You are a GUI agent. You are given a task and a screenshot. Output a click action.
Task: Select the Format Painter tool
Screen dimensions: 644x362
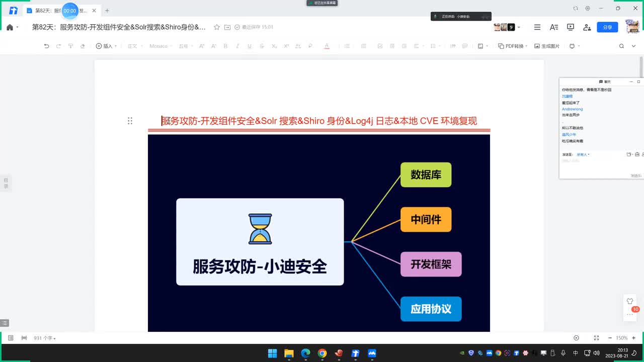tap(70, 46)
